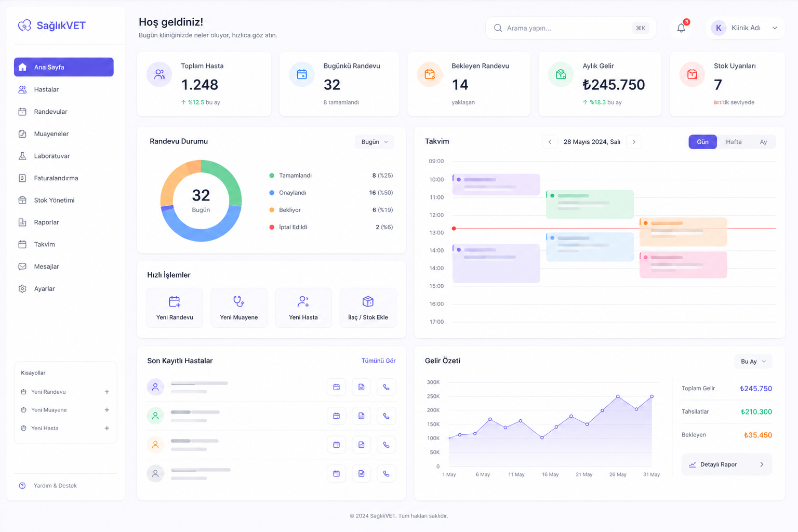Click the Tümünü Gör link

378,361
